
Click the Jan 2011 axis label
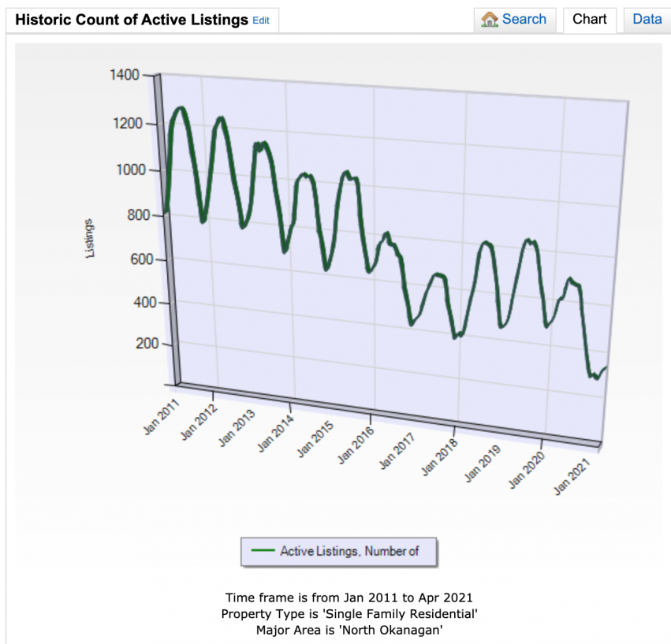(161, 417)
